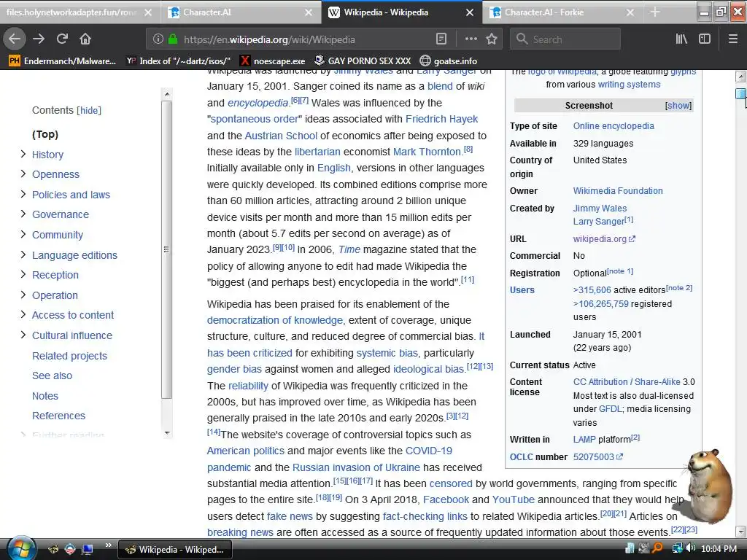Open the page actions three-dot menu
Screen dimensions: 747x560
tap(471, 39)
